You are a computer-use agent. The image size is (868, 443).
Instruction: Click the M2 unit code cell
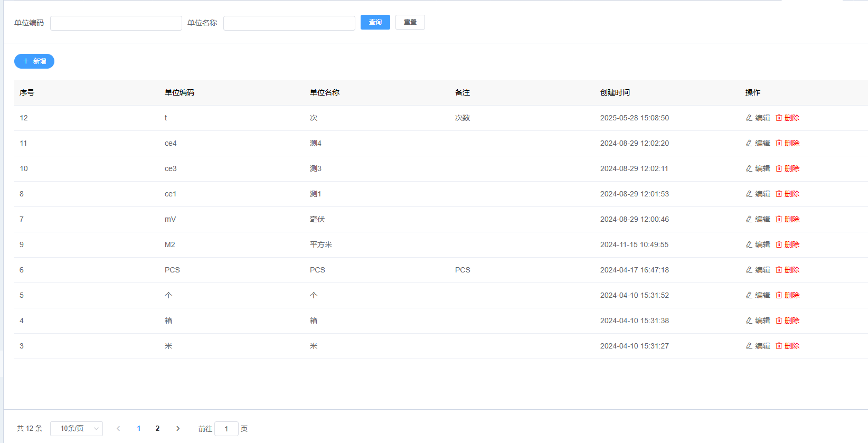pos(170,244)
